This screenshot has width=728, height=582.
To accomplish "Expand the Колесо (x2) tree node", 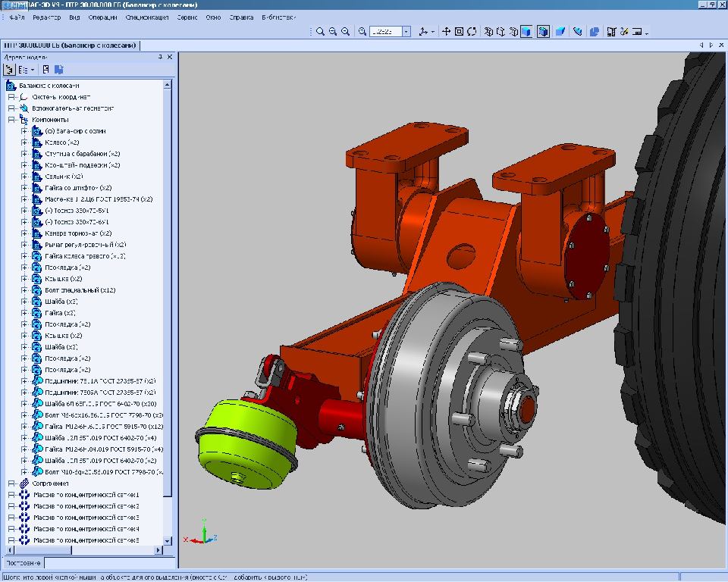I will (x=24, y=142).
